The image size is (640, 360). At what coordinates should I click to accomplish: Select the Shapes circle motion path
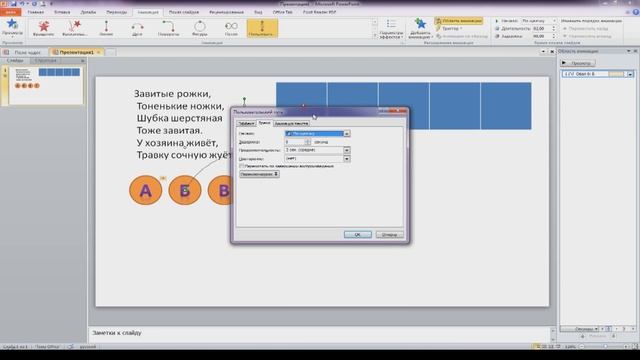(x=200, y=29)
